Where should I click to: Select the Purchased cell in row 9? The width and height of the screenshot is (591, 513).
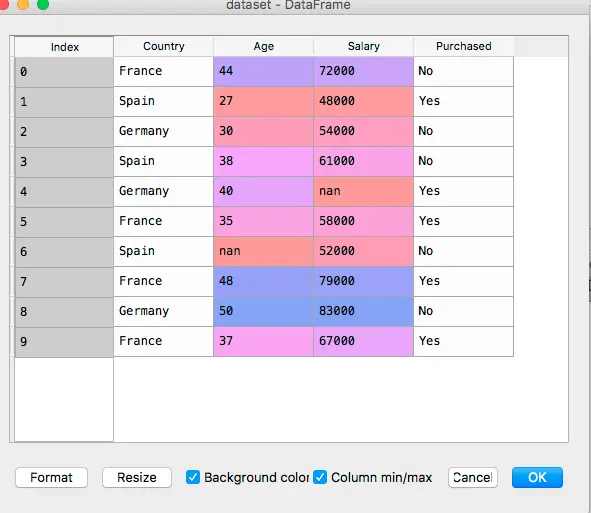point(464,341)
